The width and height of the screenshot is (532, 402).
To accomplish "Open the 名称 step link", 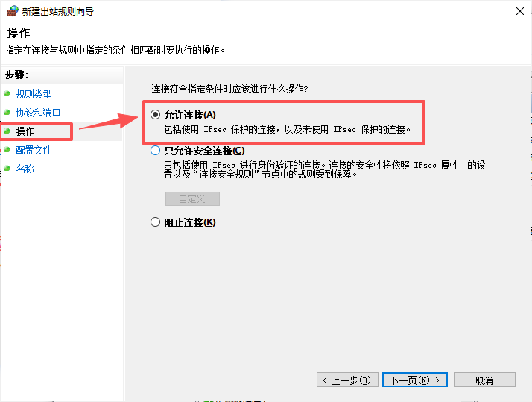I will tap(25, 169).
